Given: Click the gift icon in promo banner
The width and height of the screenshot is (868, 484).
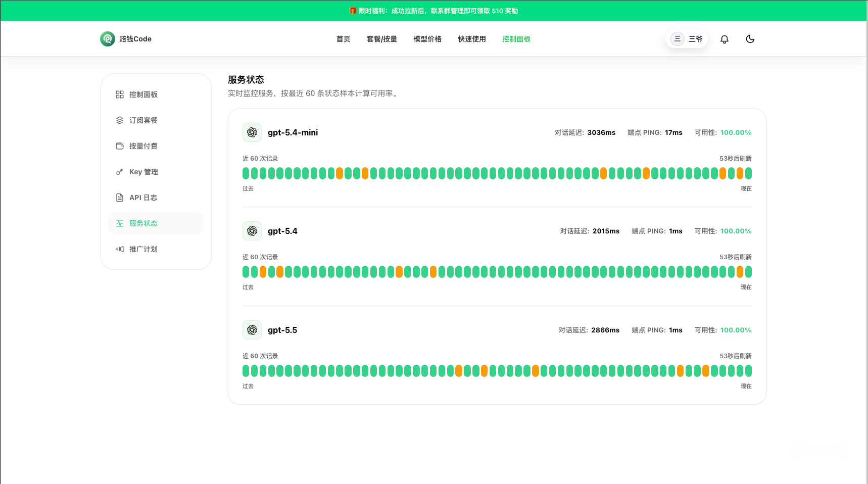Looking at the screenshot, I should tap(353, 11).
